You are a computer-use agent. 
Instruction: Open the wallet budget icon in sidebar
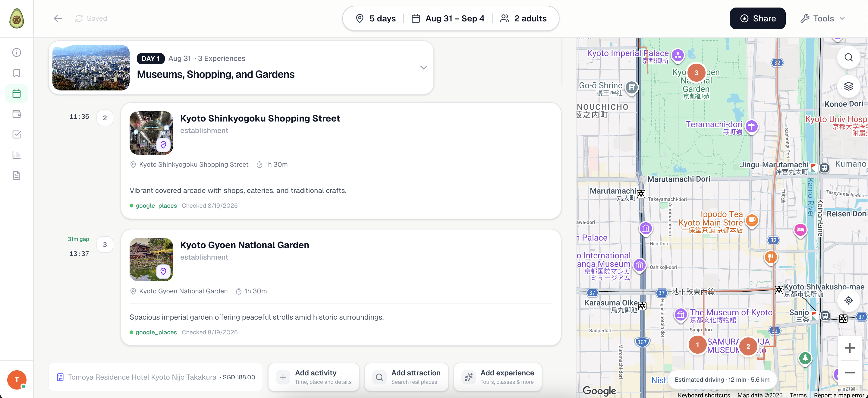pyautogui.click(x=17, y=114)
